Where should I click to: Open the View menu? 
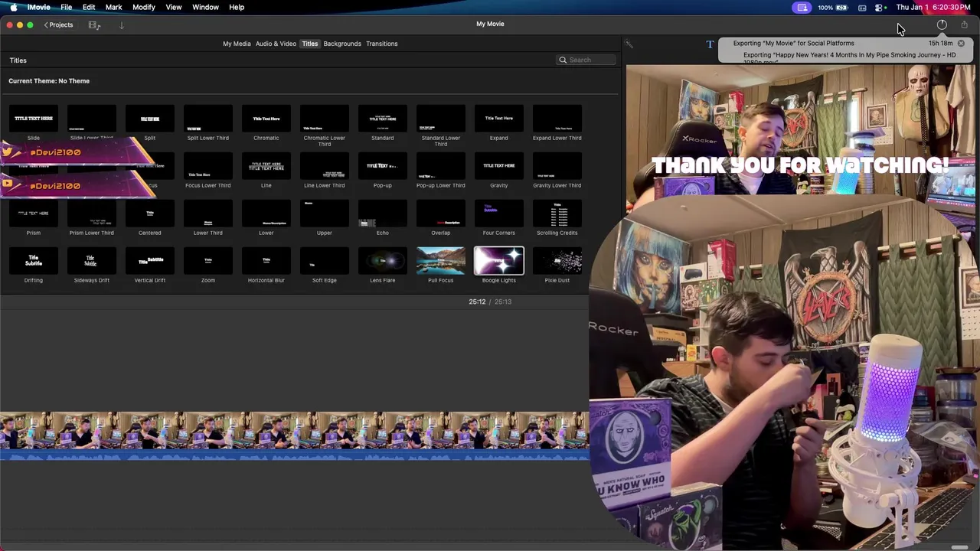[x=174, y=8]
